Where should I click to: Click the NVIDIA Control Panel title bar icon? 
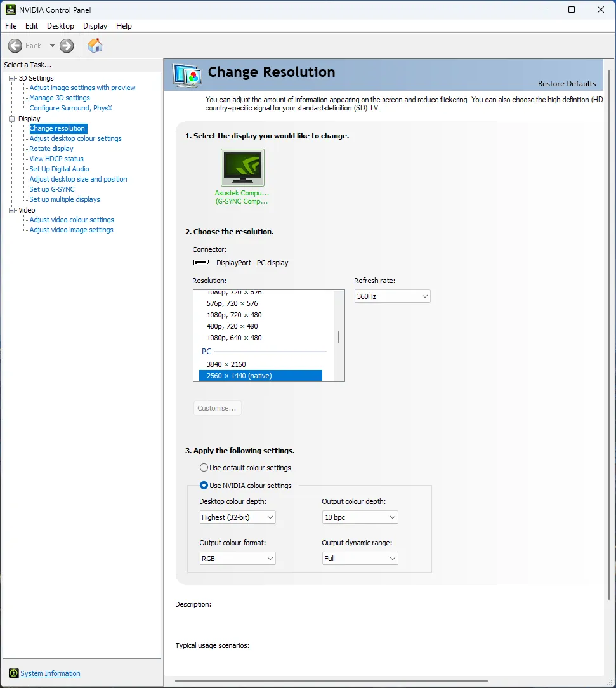click(x=11, y=10)
